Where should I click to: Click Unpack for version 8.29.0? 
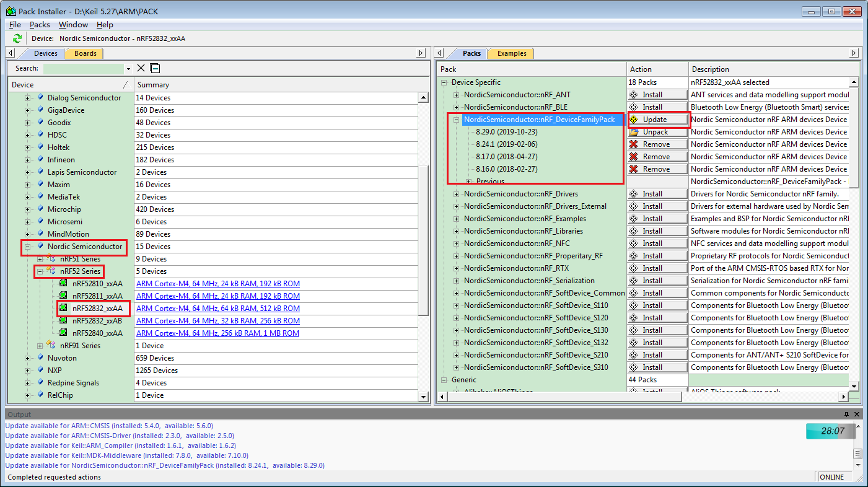(x=657, y=132)
